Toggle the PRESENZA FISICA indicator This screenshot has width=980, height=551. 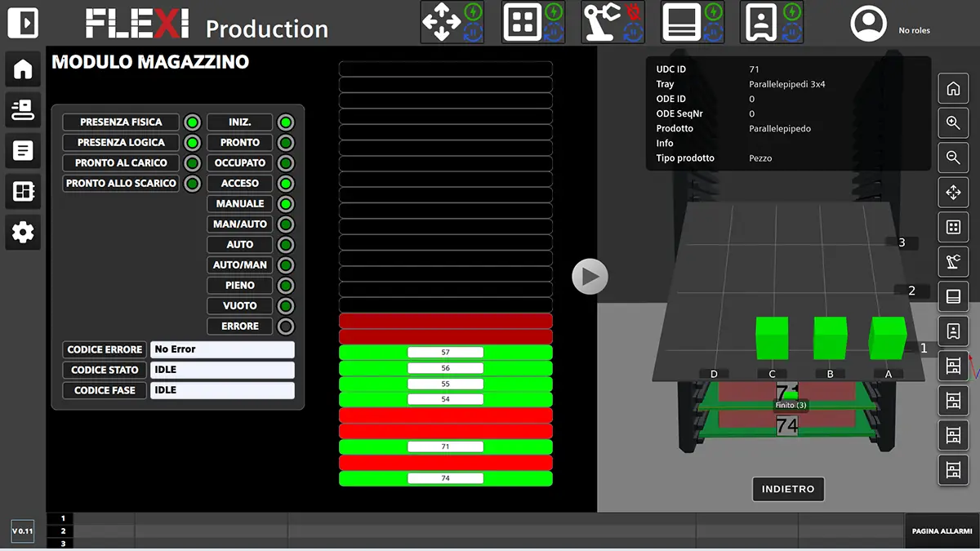point(192,122)
